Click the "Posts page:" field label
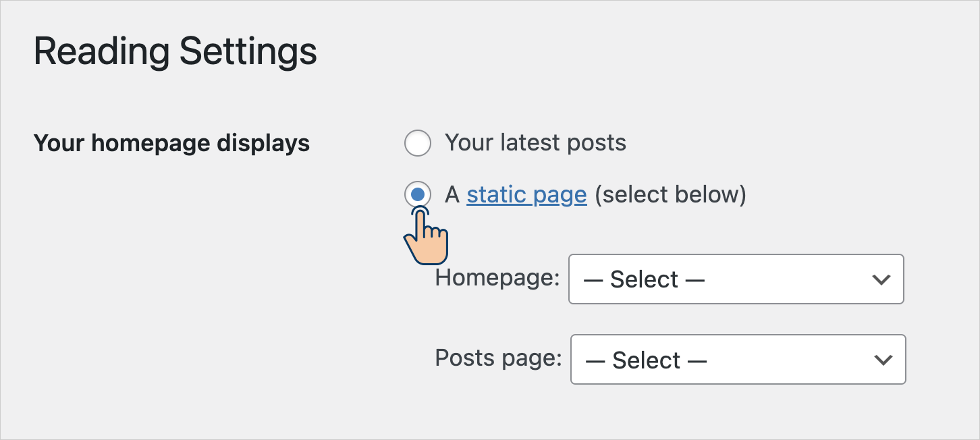 coord(498,358)
